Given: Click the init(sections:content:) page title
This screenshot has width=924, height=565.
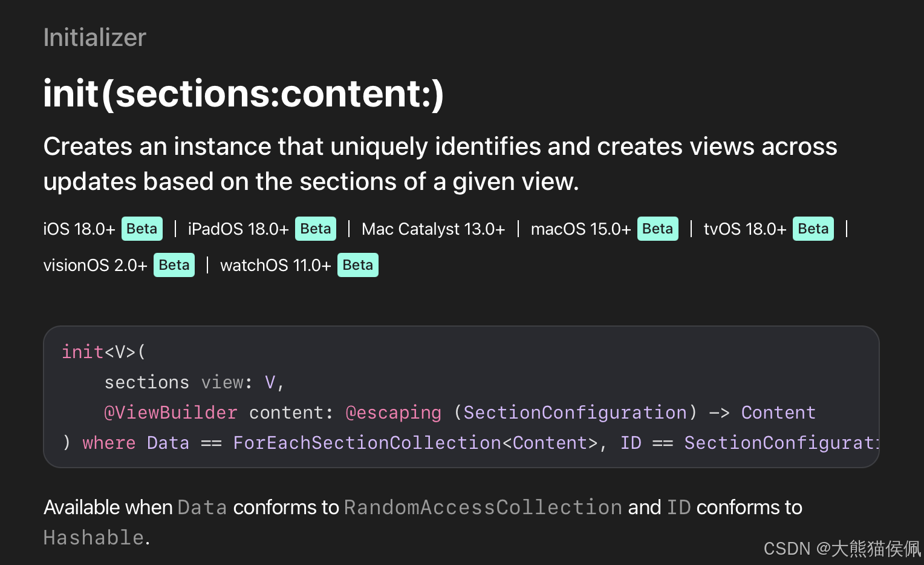Looking at the screenshot, I should click(x=243, y=94).
